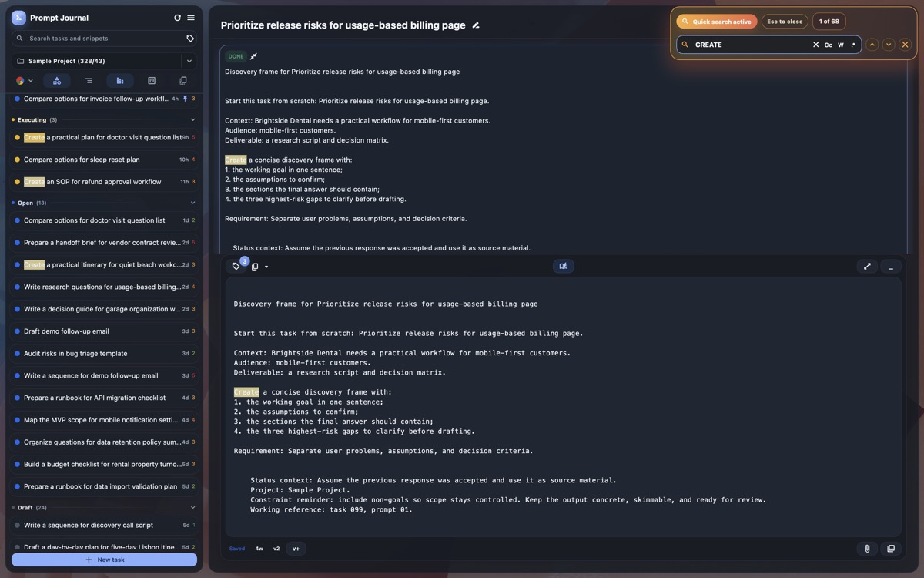
Task: Collapse the Executing group
Action: 192,120
